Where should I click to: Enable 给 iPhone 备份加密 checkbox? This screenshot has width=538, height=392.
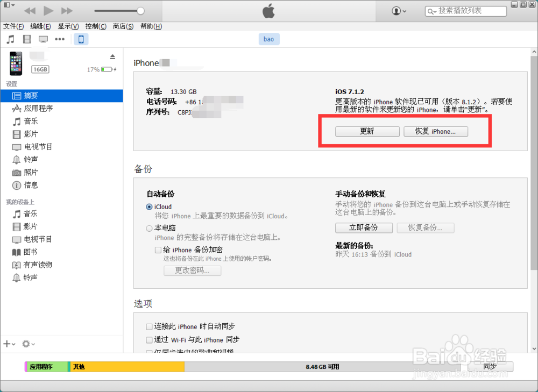point(158,250)
